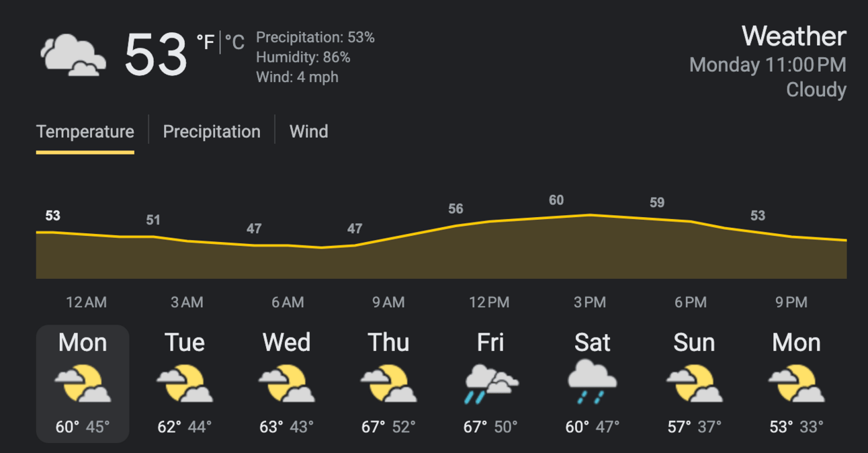The image size is (868, 453).
Task: Choose Friday's rain showers forecast icon
Action: pos(491,384)
